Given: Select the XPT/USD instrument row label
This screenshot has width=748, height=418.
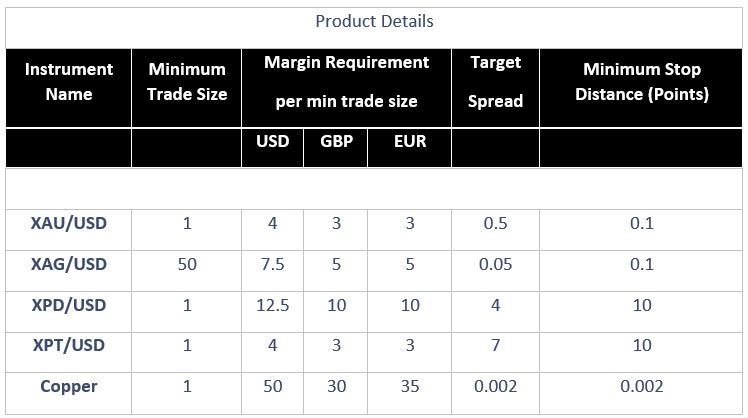Looking at the screenshot, I should click(69, 345).
